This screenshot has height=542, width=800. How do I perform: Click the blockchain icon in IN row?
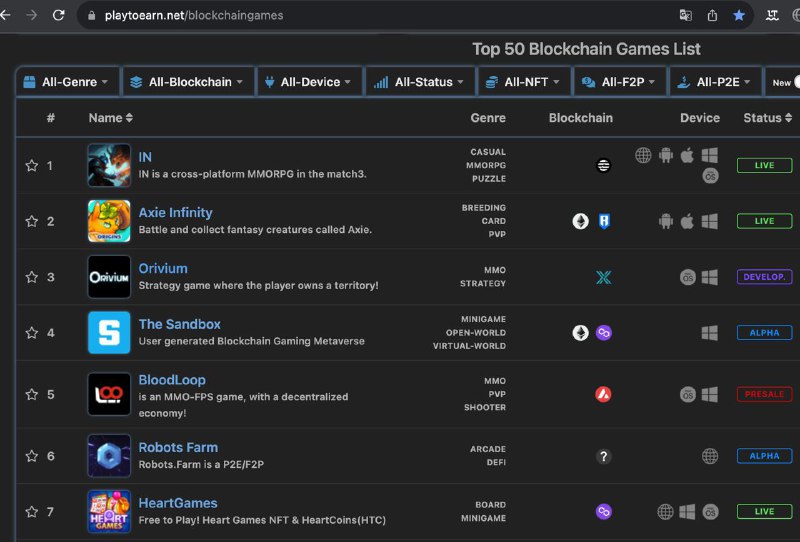(x=604, y=165)
